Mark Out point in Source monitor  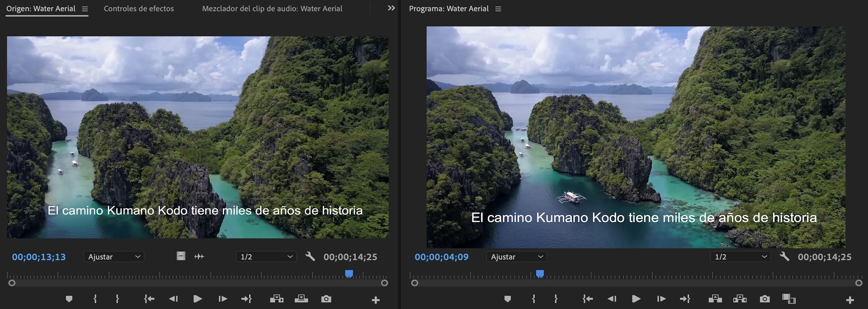[x=117, y=299]
